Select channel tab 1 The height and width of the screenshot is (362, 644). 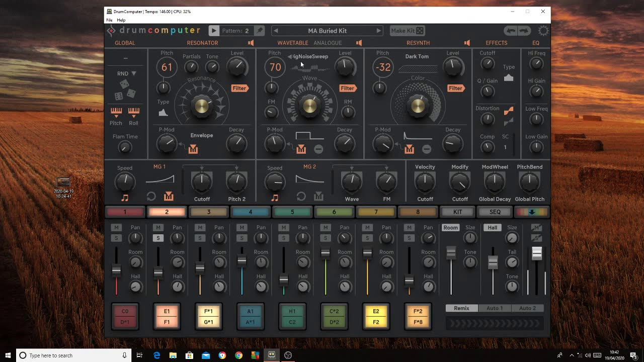point(125,212)
